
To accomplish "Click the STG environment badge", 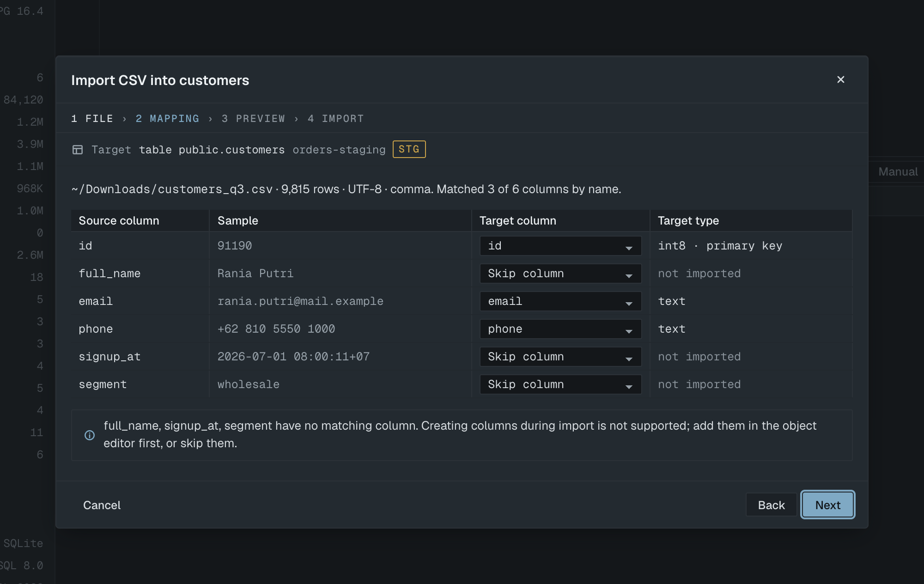I will [x=409, y=149].
